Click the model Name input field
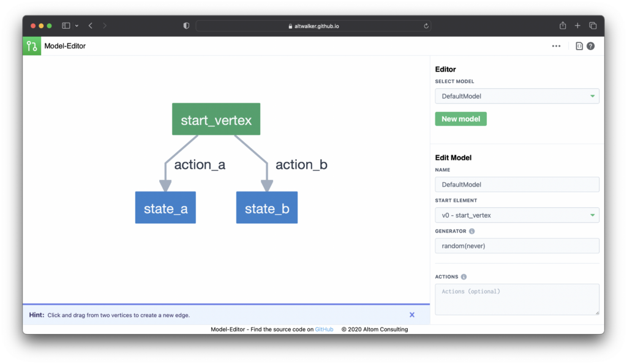Viewport: 627px width, 364px height. tap(517, 185)
